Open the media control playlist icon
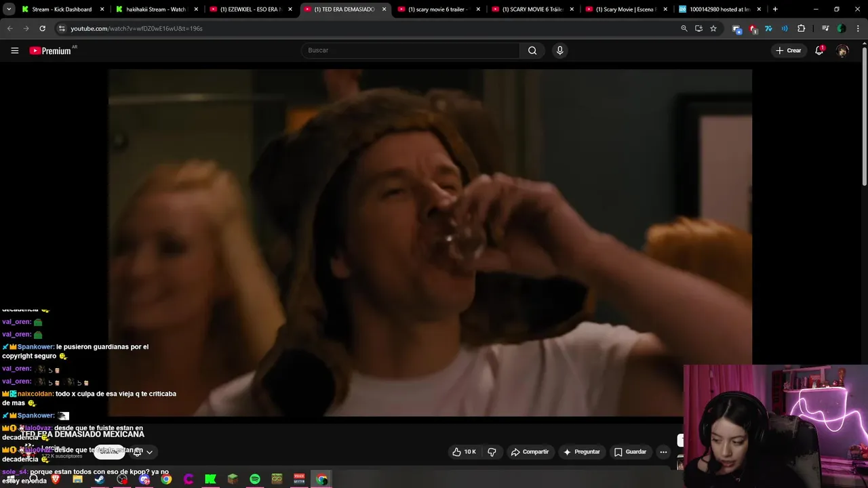The width and height of the screenshot is (868, 488). tap(825, 28)
